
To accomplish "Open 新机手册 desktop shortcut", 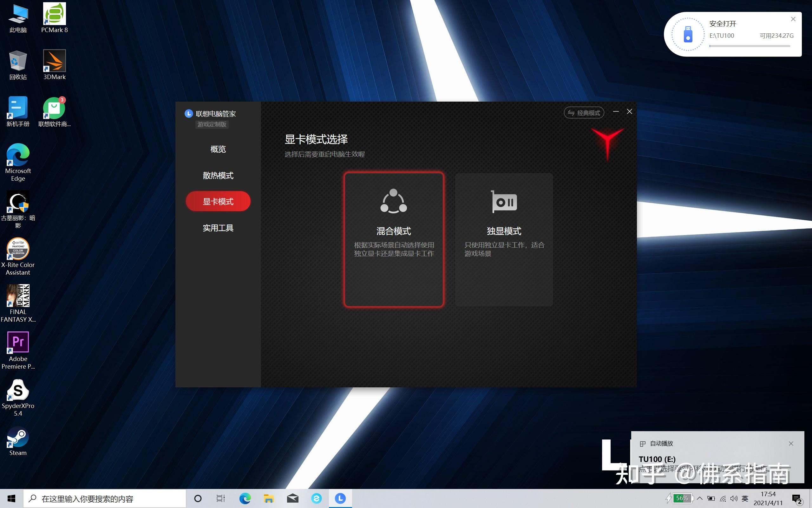I will [x=18, y=112].
